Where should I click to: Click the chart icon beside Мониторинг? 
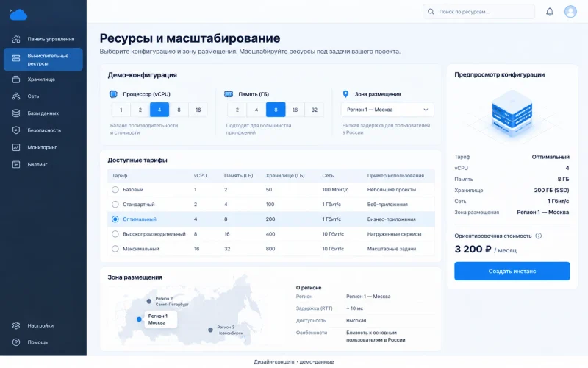point(16,147)
